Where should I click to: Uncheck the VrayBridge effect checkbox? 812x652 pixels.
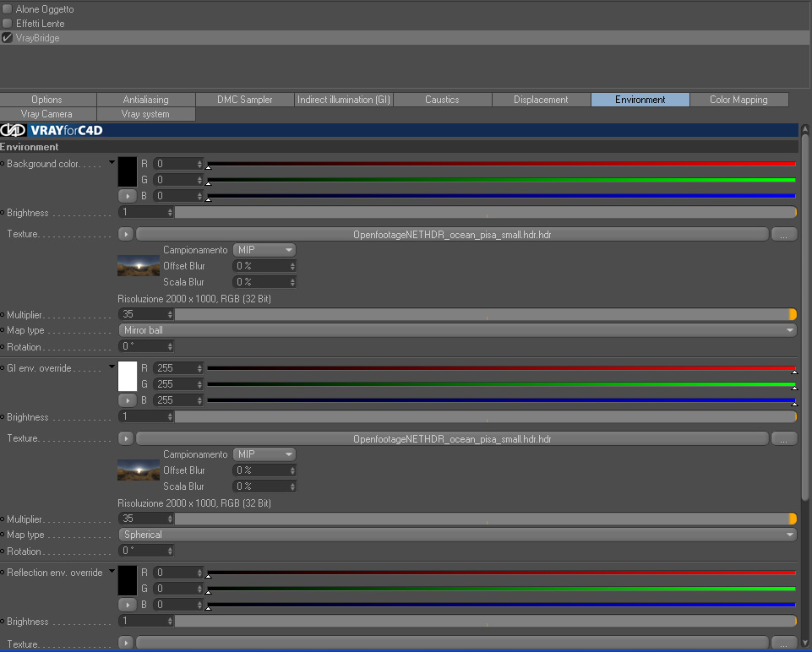(7, 38)
